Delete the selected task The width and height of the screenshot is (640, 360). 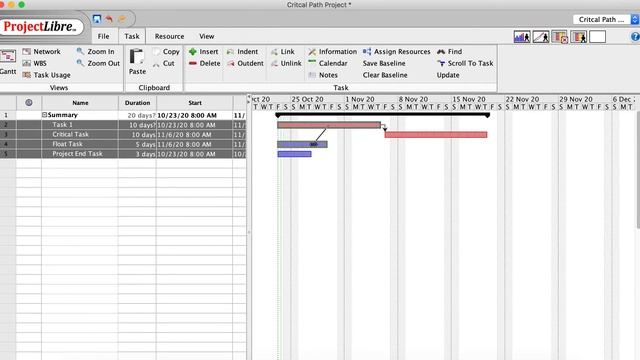click(204, 63)
